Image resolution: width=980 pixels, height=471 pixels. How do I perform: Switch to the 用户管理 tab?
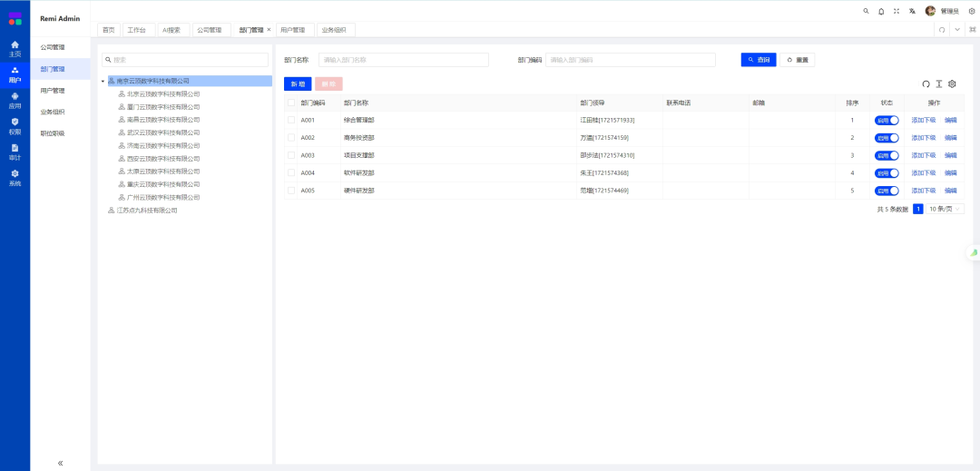pos(293,30)
